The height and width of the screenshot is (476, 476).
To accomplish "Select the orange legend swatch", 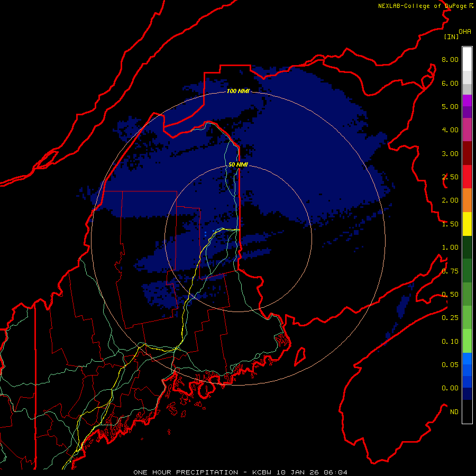I will (x=467, y=200).
